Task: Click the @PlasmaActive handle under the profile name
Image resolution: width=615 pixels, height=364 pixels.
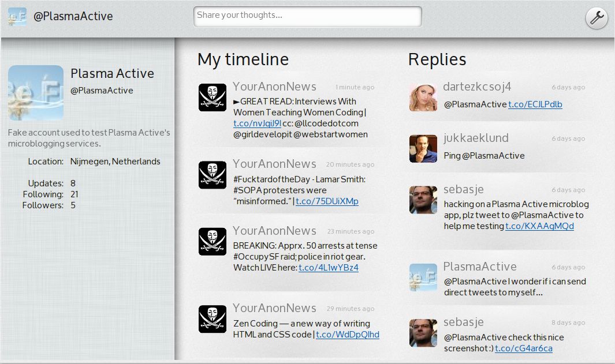Action: pos(102,91)
